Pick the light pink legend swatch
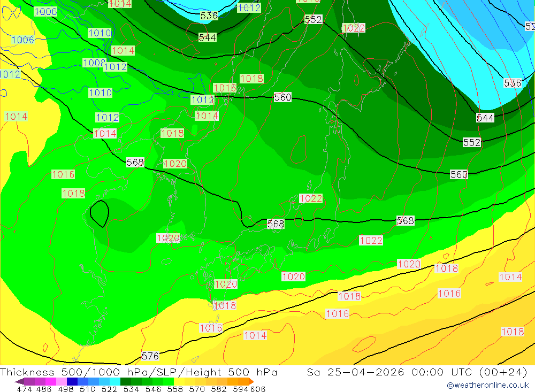The width and height of the screenshot is (535, 392). [62, 381]
